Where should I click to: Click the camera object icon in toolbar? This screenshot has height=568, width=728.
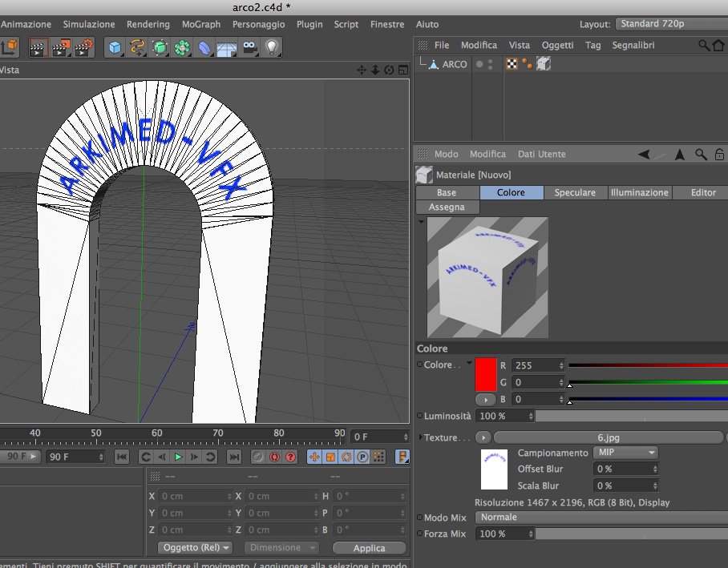click(x=249, y=48)
